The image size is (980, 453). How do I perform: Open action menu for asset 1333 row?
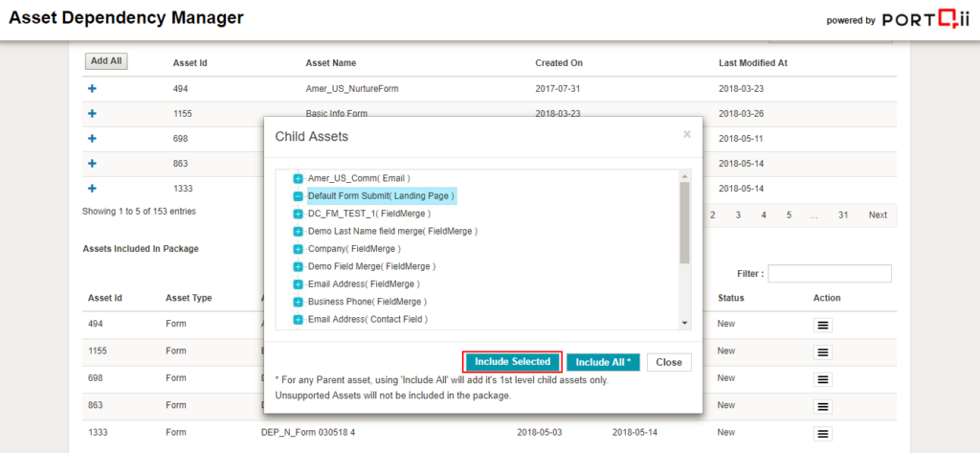click(823, 433)
